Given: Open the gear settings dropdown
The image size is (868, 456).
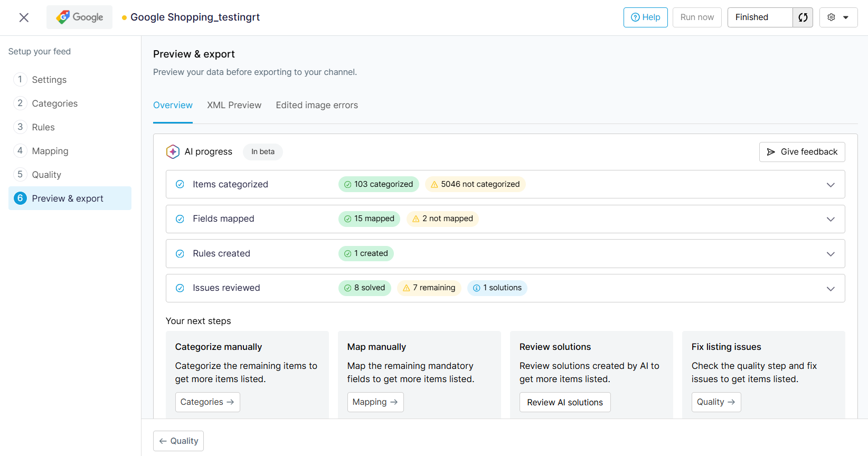Looking at the screenshot, I should tap(838, 17).
